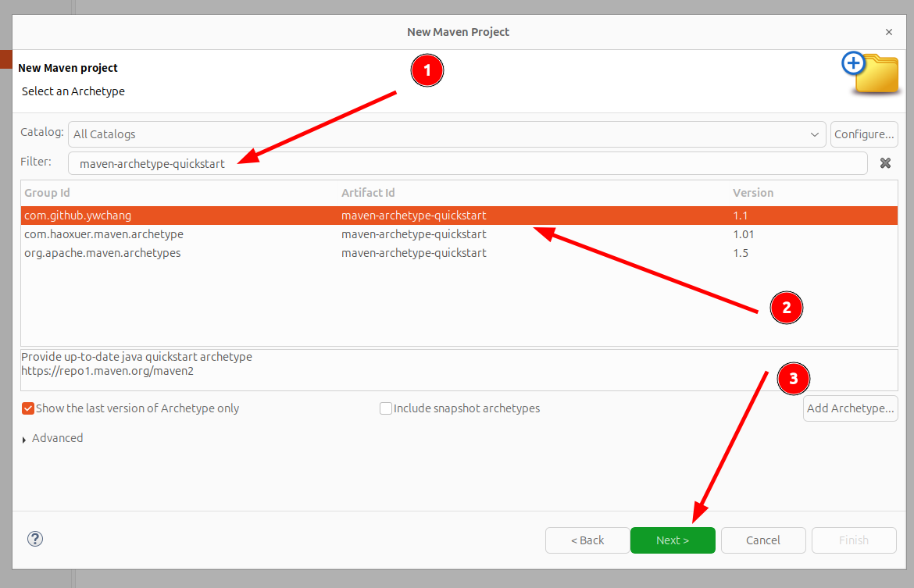The height and width of the screenshot is (588, 914).
Task: Sort by Version column header
Action: 753,192
